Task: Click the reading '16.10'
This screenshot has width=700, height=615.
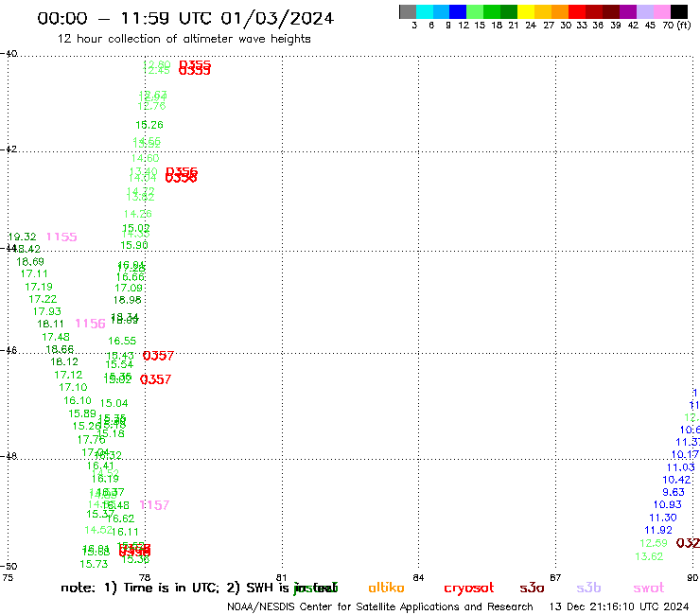Action: pos(78,400)
